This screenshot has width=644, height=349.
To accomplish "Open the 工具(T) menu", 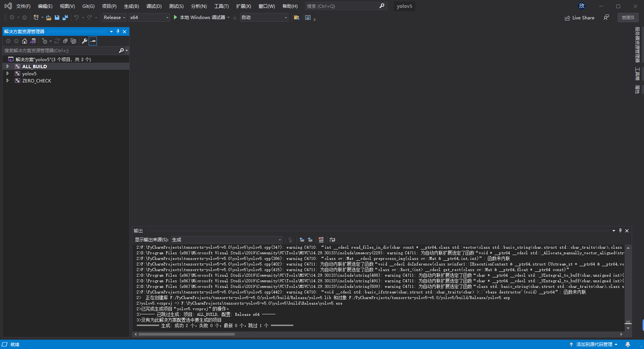I will click(x=221, y=6).
